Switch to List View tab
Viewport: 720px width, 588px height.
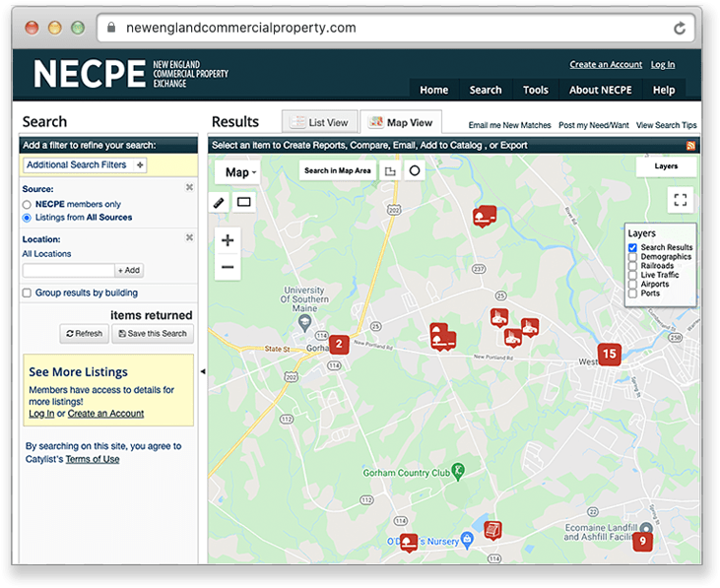[319, 122]
